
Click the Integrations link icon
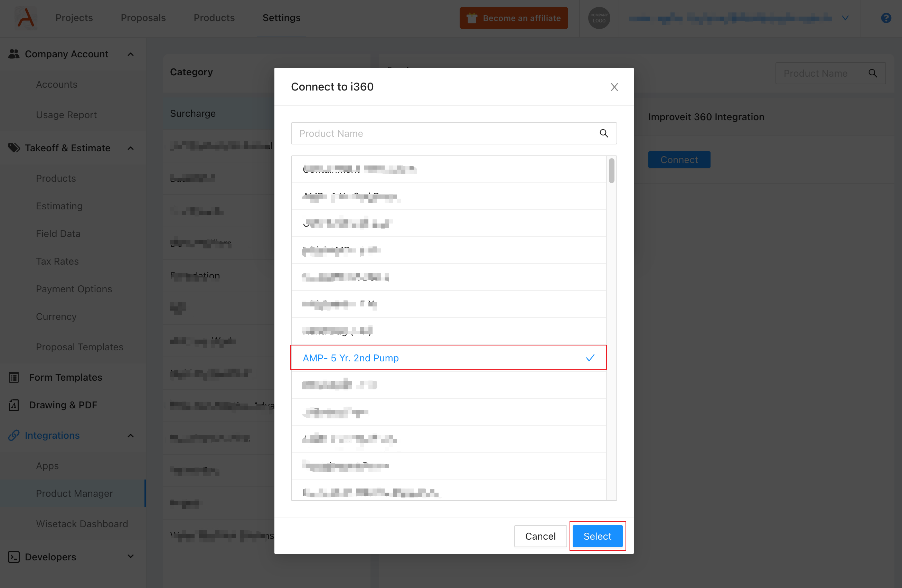(x=13, y=435)
